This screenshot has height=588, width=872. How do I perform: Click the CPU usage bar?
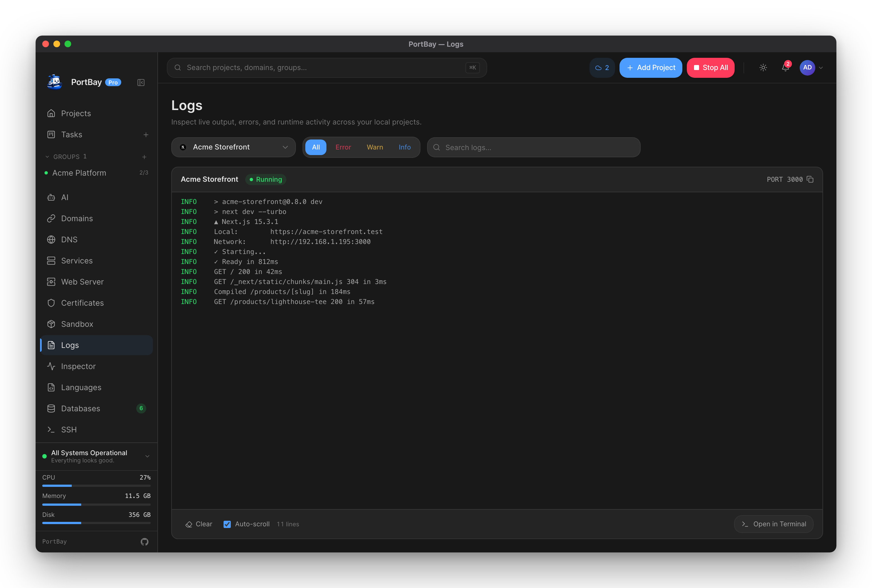(96, 486)
